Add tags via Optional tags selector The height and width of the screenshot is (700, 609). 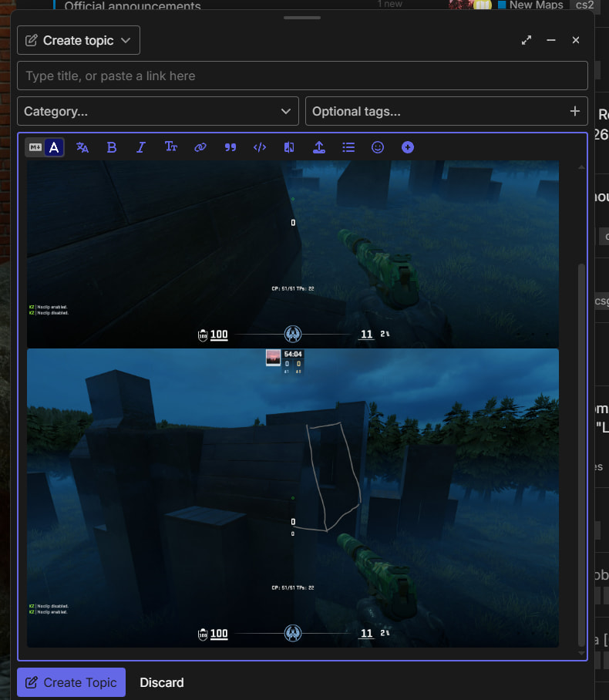pos(446,111)
